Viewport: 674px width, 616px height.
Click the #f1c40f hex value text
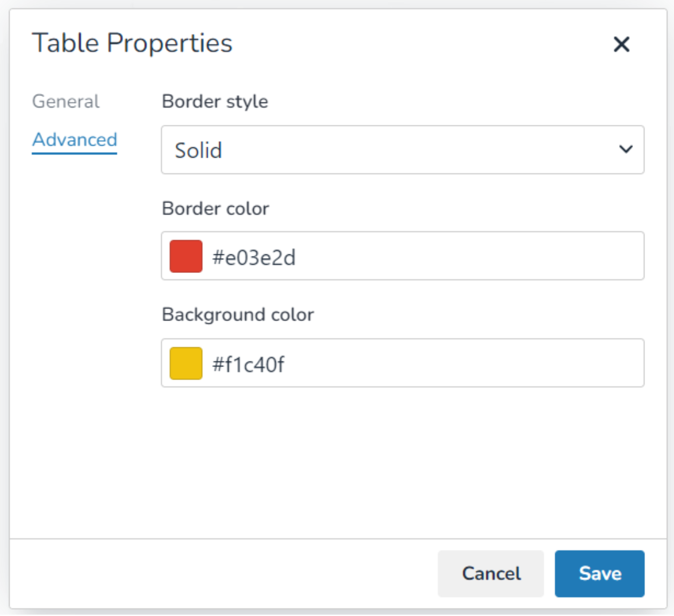pos(248,365)
